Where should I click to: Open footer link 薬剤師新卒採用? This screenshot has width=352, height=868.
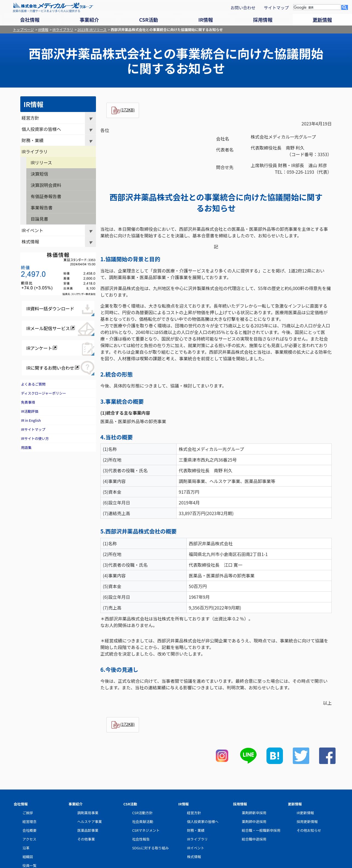click(x=254, y=813)
